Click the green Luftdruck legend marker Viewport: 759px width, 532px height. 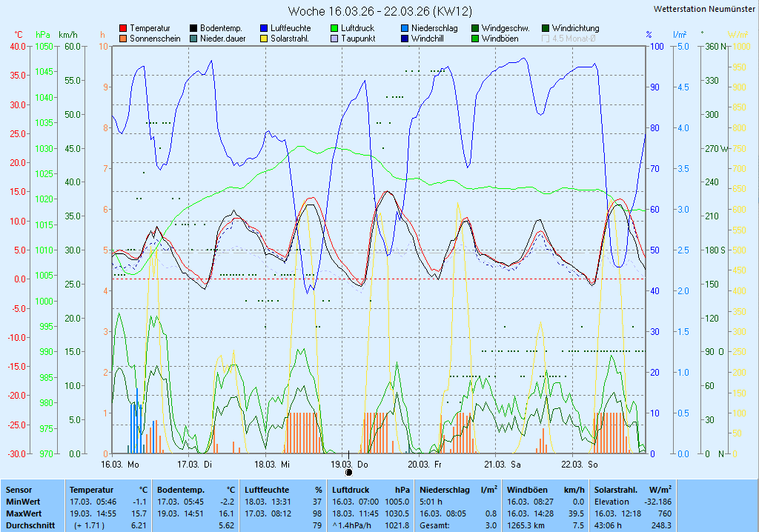[334, 28]
